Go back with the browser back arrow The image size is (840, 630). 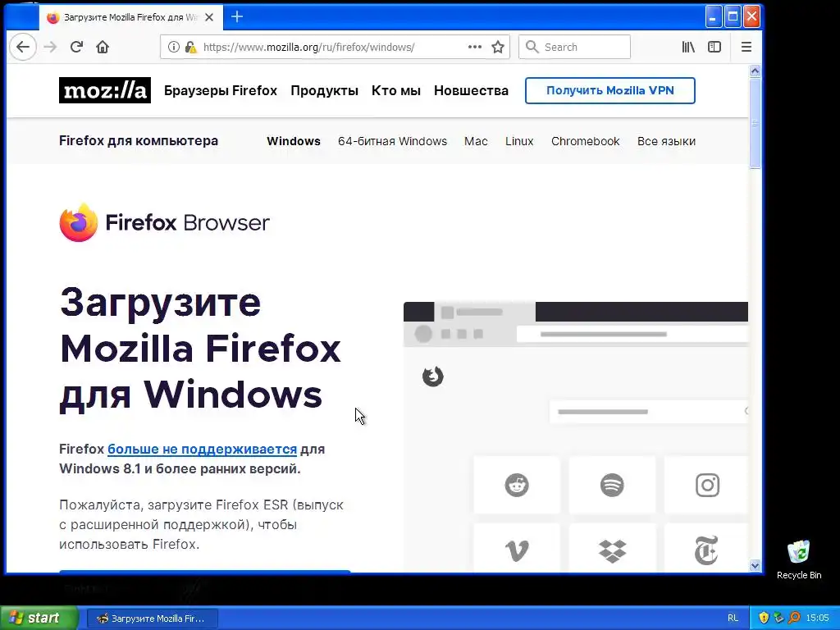[23, 47]
